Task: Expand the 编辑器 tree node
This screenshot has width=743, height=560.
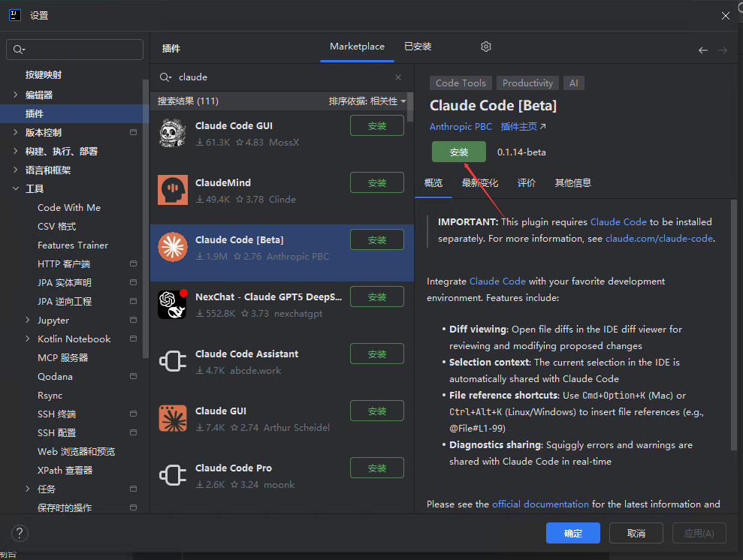Action: pyautogui.click(x=16, y=95)
